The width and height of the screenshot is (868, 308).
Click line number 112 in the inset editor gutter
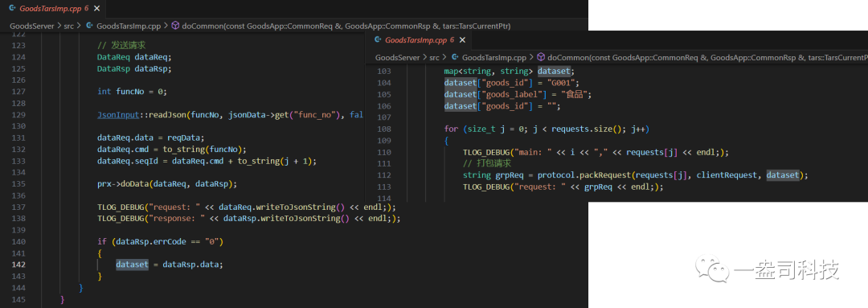(383, 175)
